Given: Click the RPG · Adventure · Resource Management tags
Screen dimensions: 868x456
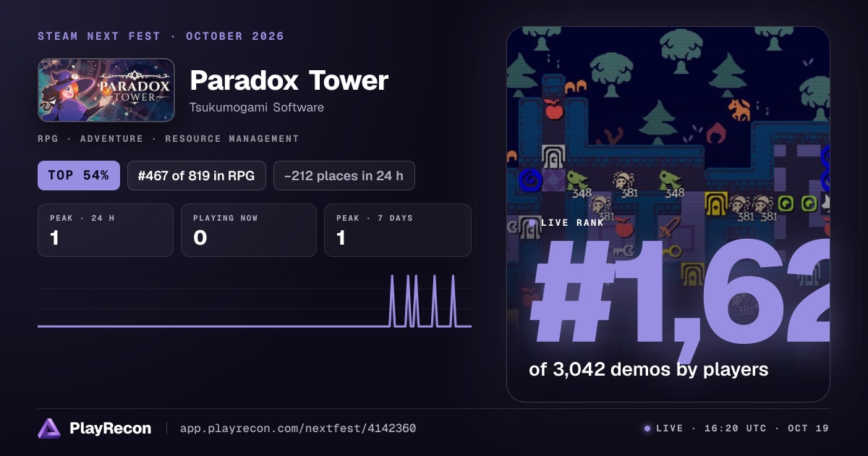Looking at the screenshot, I should pos(169,138).
